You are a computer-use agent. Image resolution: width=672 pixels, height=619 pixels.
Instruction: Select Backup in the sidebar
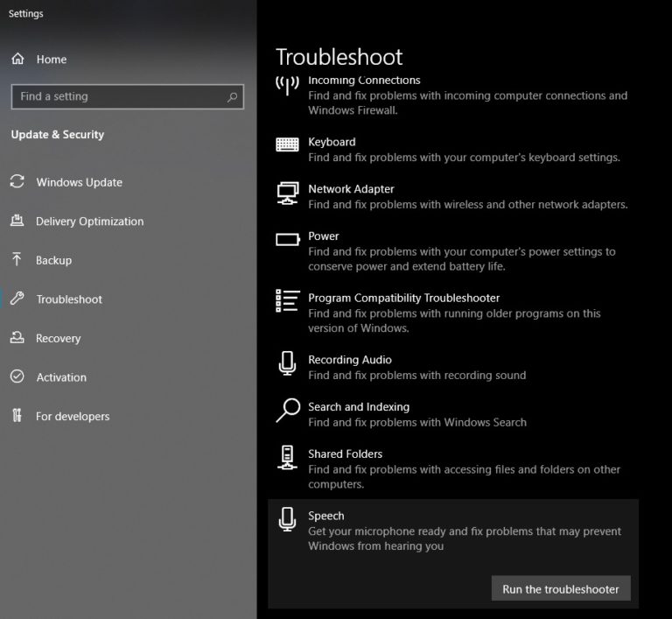pos(53,260)
